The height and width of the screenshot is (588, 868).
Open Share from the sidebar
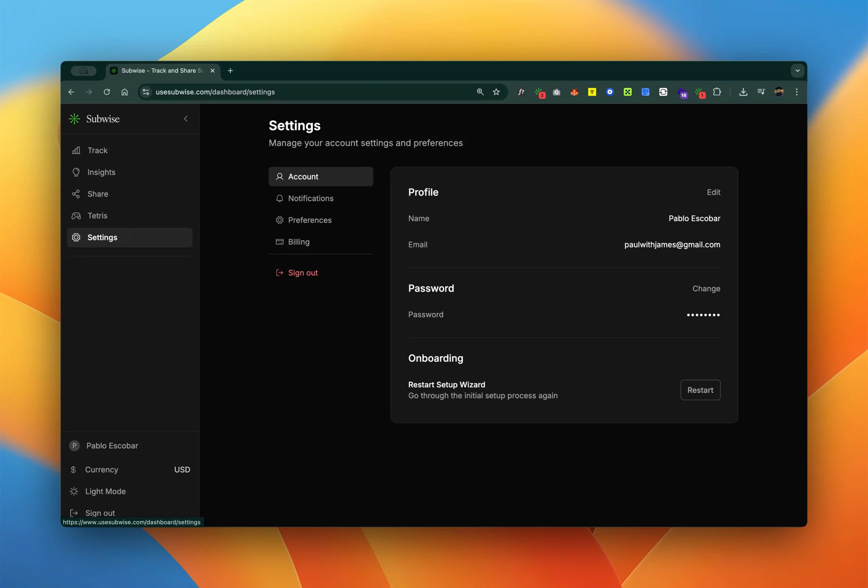click(97, 194)
